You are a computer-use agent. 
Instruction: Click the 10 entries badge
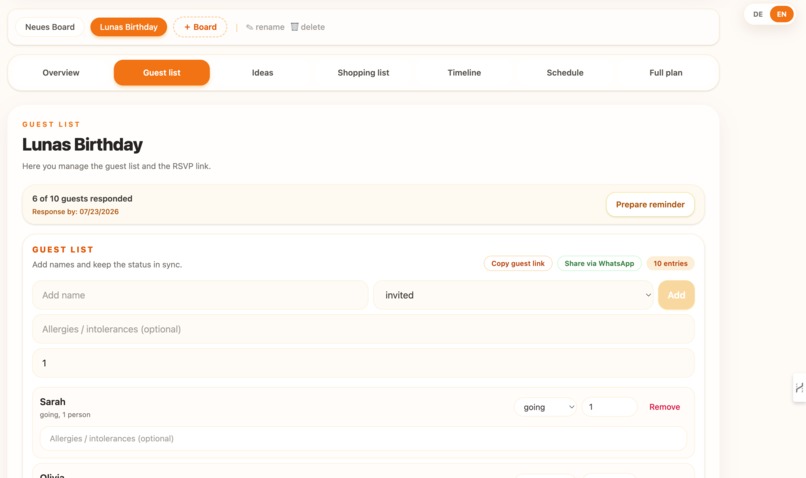tap(670, 263)
